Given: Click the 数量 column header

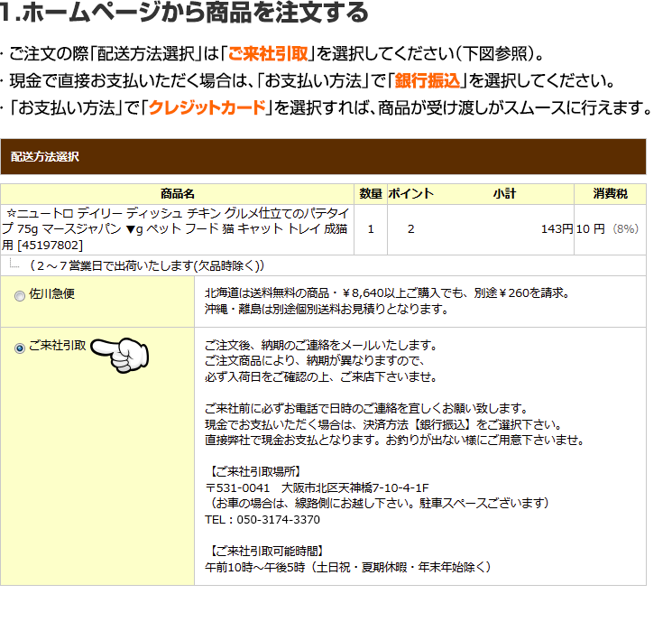Looking at the screenshot, I should (371, 194).
